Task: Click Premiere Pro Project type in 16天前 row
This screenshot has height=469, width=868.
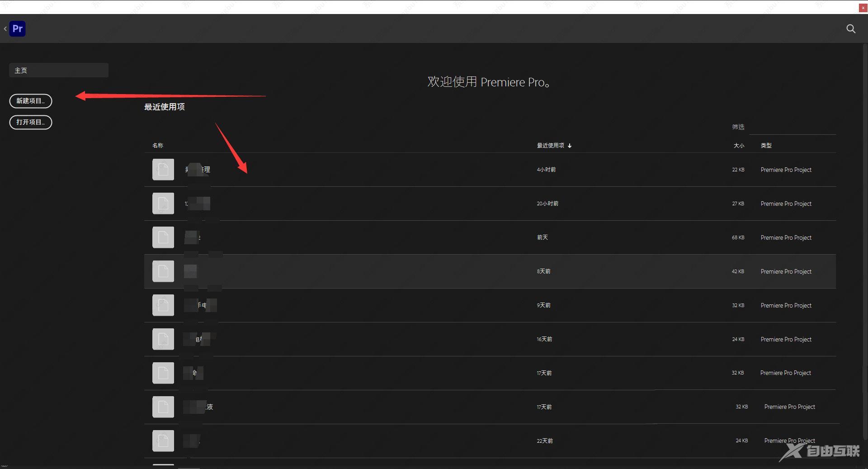Action: tap(786, 339)
